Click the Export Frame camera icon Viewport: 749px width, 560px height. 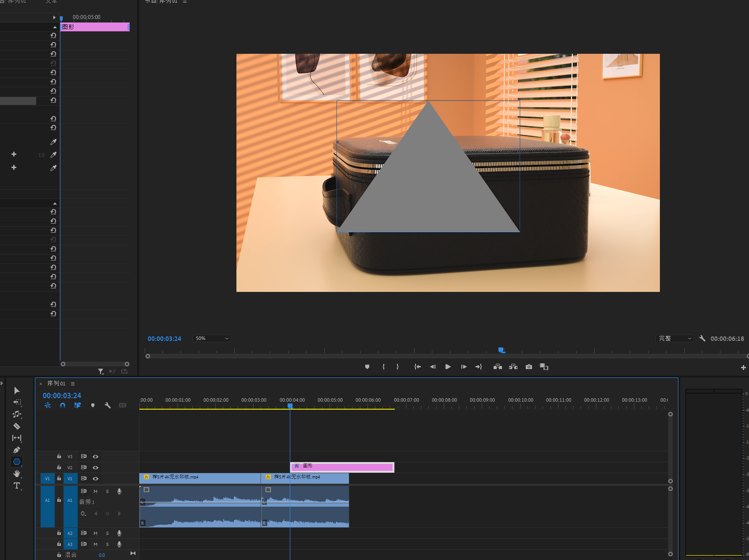pos(529,367)
